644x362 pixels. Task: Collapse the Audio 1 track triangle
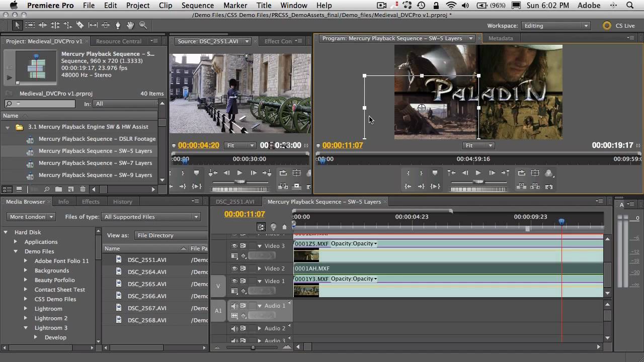(x=260, y=306)
